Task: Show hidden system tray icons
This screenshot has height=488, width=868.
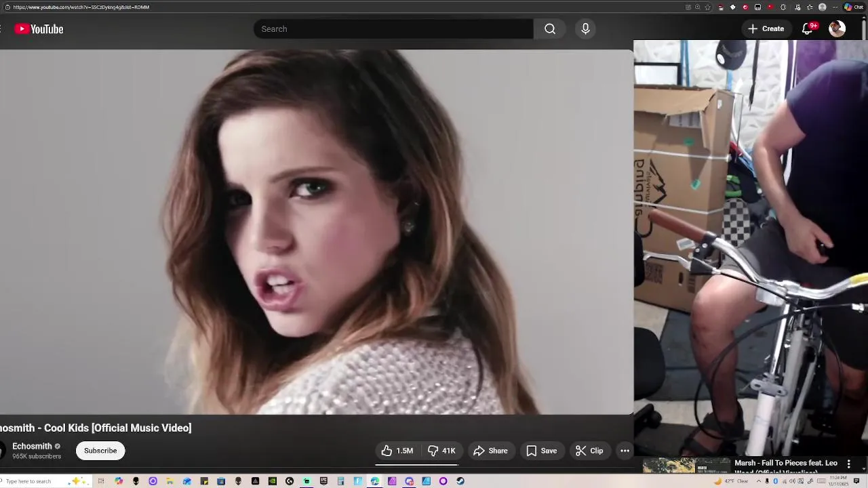Action: (759, 481)
